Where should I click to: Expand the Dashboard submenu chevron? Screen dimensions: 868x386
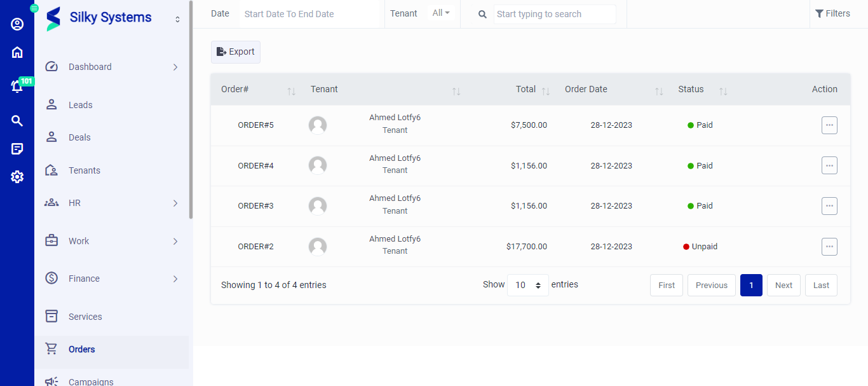pos(175,67)
